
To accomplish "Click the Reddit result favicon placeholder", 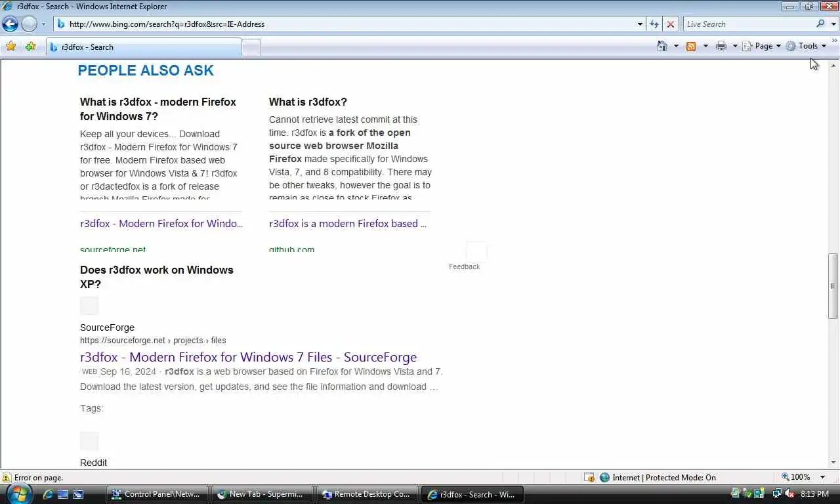I will coord(89,441).
